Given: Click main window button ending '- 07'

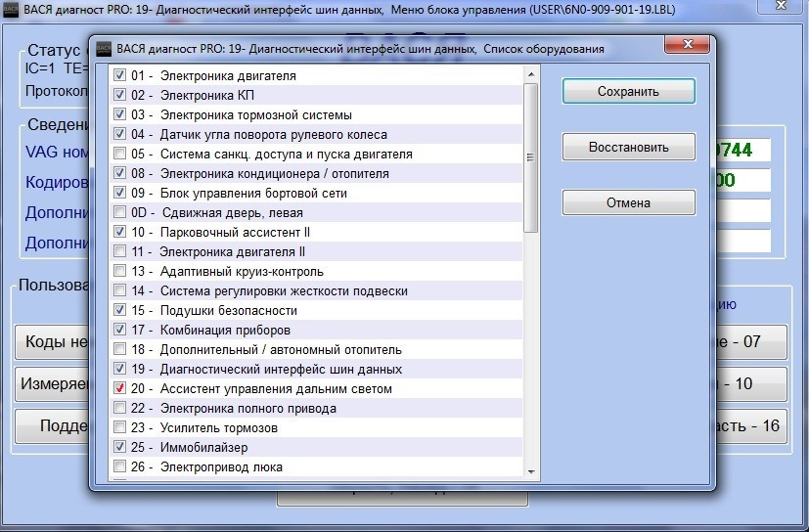Looking at the screenshot, I should tap(751, 341).
